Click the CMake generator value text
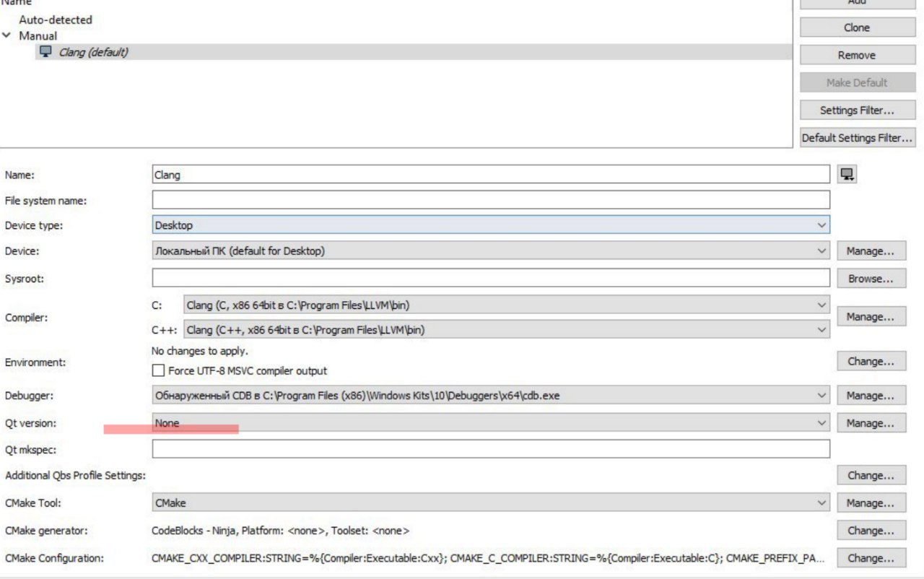924x579 pixels. 280,531
